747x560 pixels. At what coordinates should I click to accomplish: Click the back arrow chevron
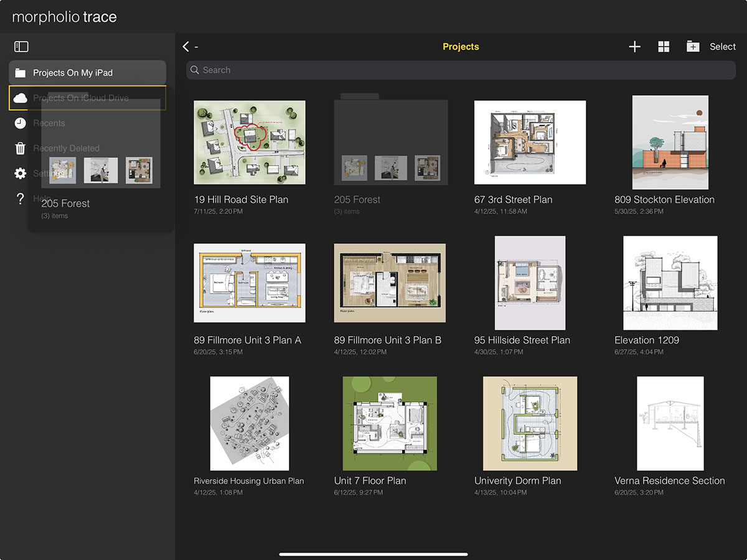click(186, 47)
